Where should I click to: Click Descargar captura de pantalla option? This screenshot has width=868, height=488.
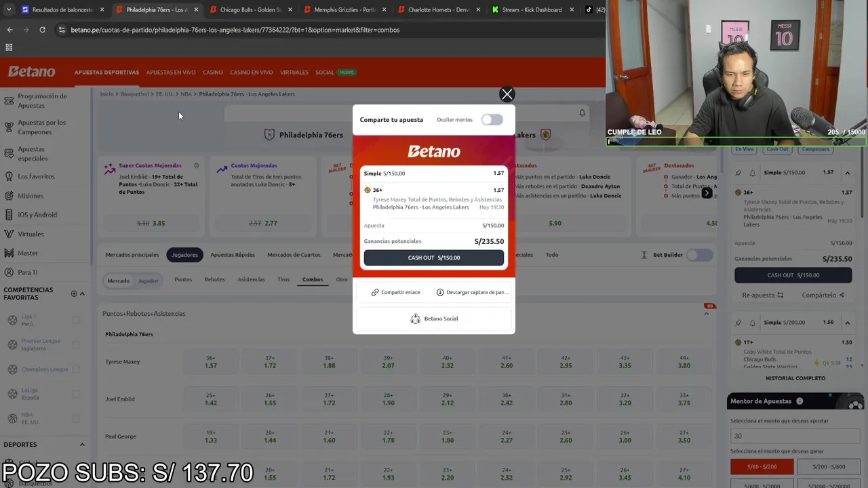pyautogui.click(x=473, y=292)
